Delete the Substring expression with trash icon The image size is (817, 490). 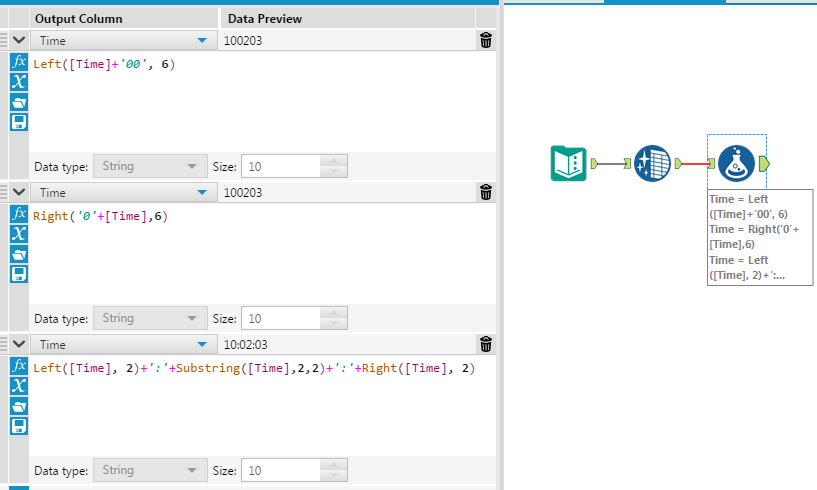tap(486, 344)
